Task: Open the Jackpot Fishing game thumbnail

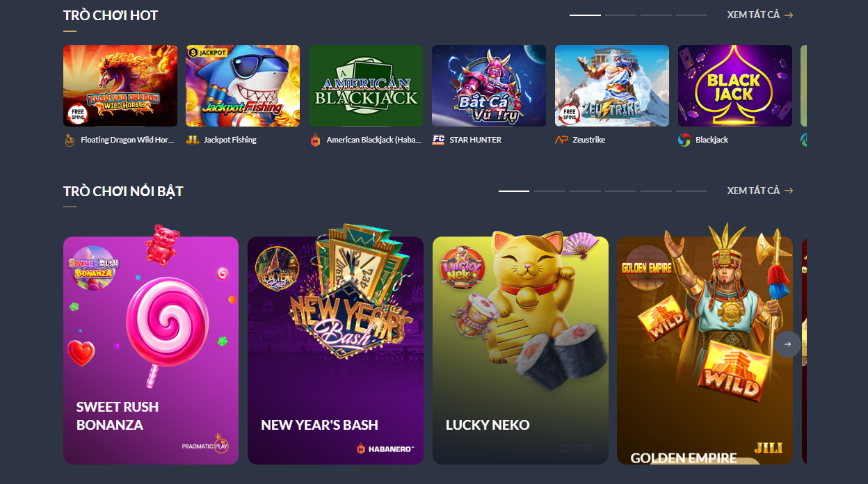Action: click(243, 86)
